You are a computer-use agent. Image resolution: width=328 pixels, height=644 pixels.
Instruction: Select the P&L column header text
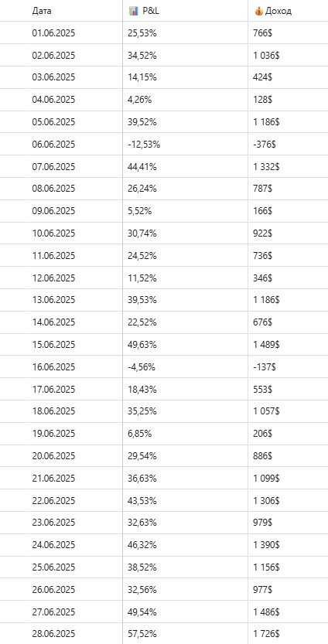151,11
